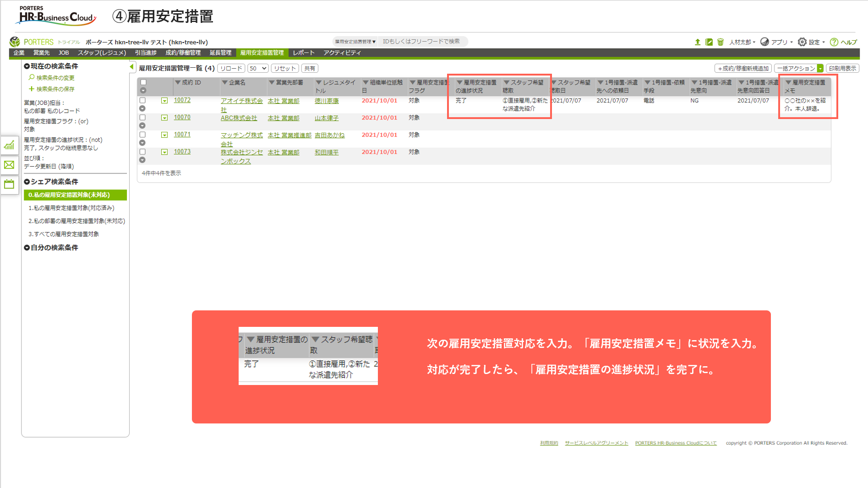
Task: Open the 50 rows-per-page dropdown
Action: tap(257, 68)
